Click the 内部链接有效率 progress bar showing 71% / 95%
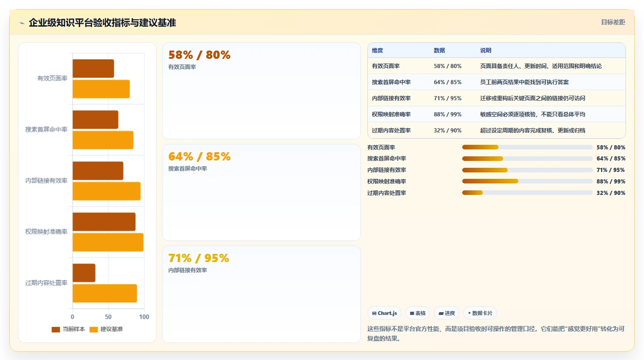 pos(527,170)
